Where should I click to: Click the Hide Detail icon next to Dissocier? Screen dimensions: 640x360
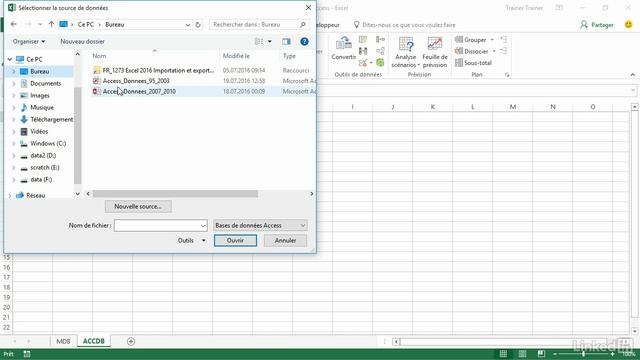[x=503, y=51]
